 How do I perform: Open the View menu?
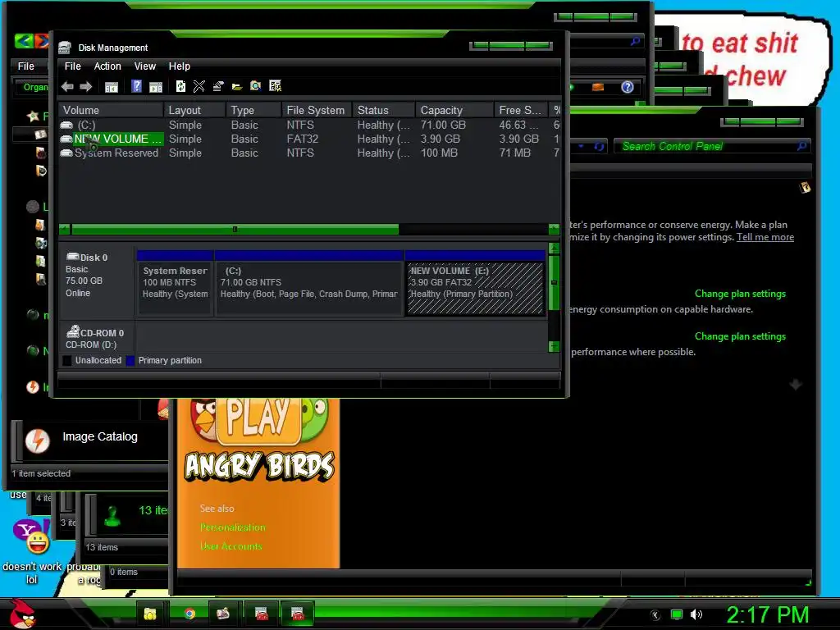click(144, 66)
